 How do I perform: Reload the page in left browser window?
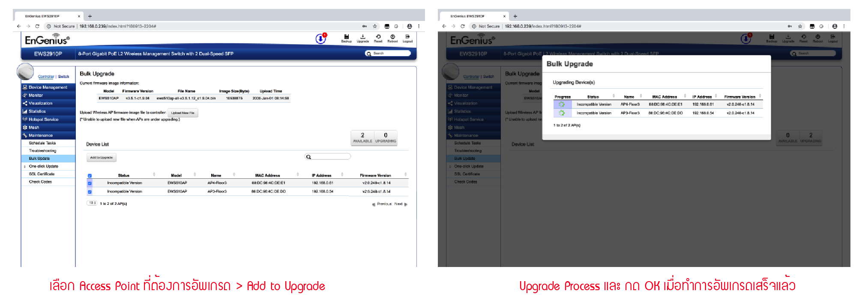(x=37, y=26)
